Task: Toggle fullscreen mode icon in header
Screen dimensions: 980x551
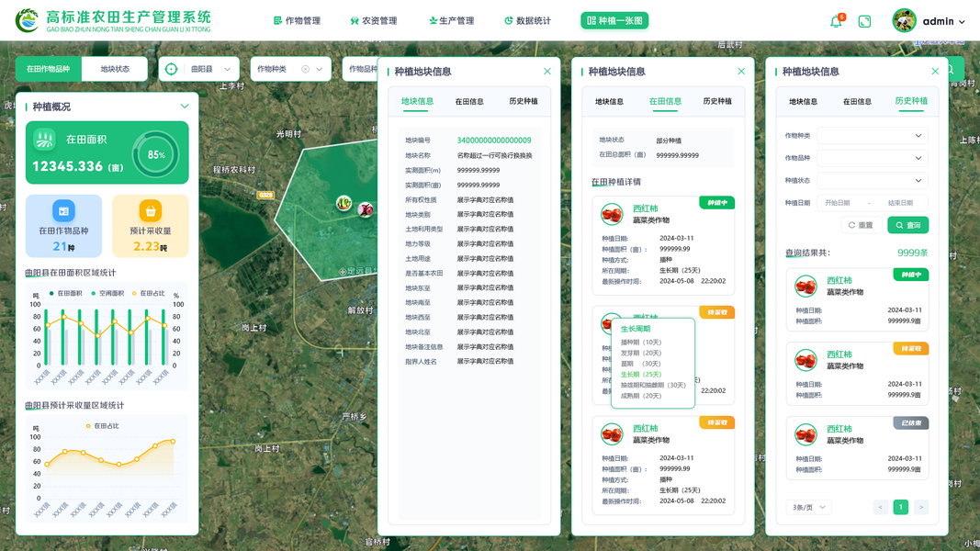Action: point(864,21)
